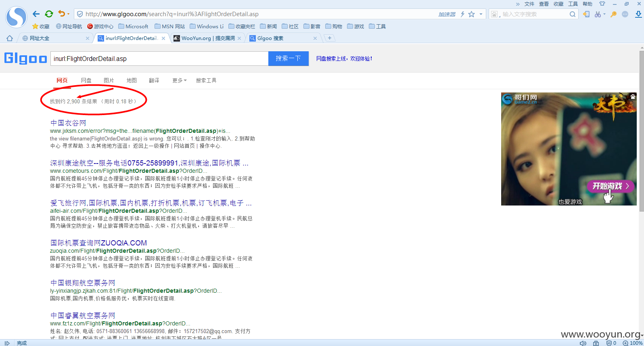Click the address bar URL field
Image resolution: width=644 pixels, height=346 pixels.
(x=258, y=14)
